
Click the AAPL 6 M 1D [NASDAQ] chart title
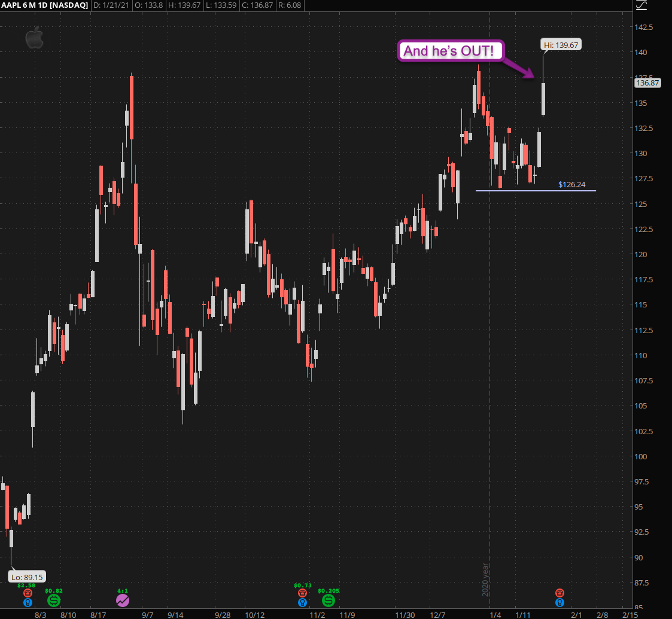click(x=44, y=5)
